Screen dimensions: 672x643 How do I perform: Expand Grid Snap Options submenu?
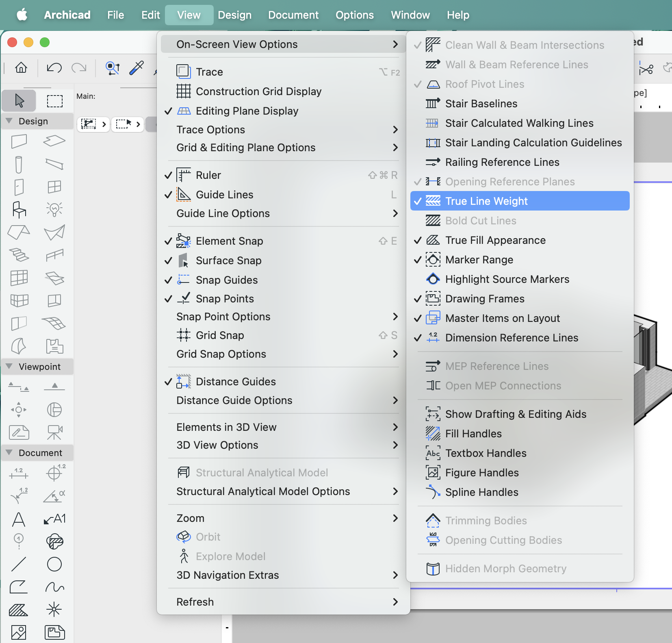click(283, 354)
